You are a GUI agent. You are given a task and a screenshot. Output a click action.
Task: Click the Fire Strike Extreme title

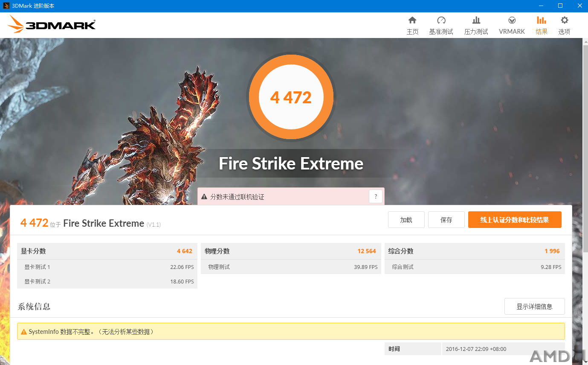291,164
